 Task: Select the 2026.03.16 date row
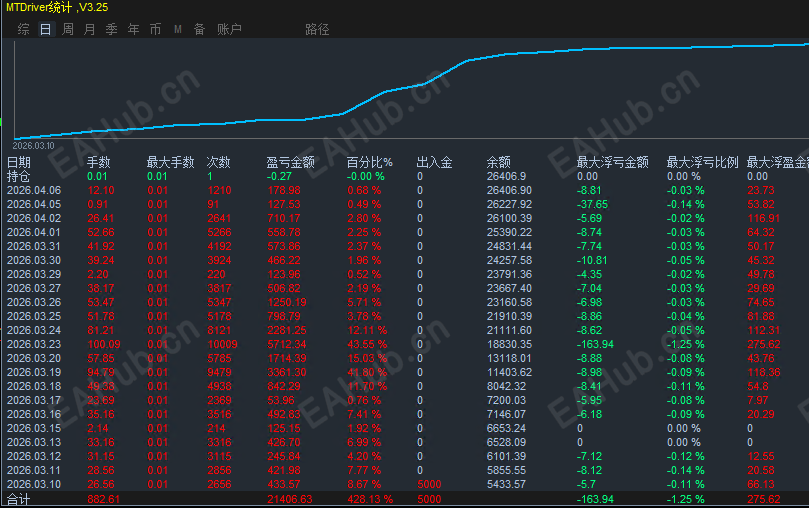point(34,414)
